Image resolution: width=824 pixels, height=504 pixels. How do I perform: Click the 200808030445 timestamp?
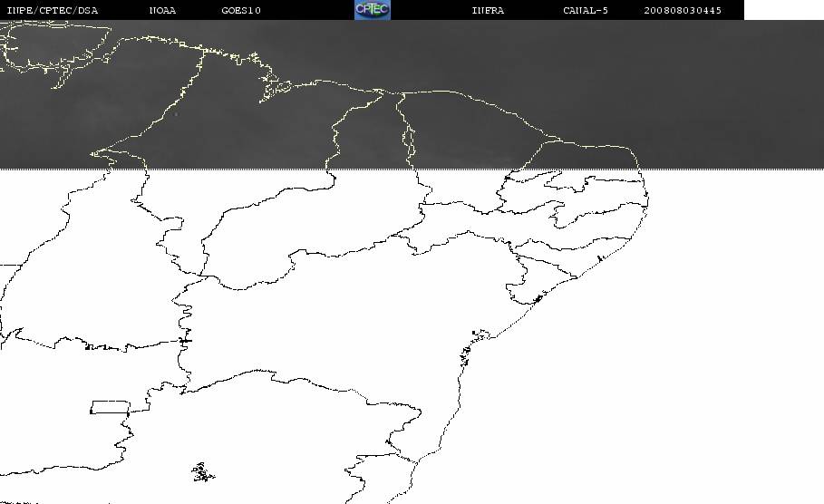(x=683, y=10)
